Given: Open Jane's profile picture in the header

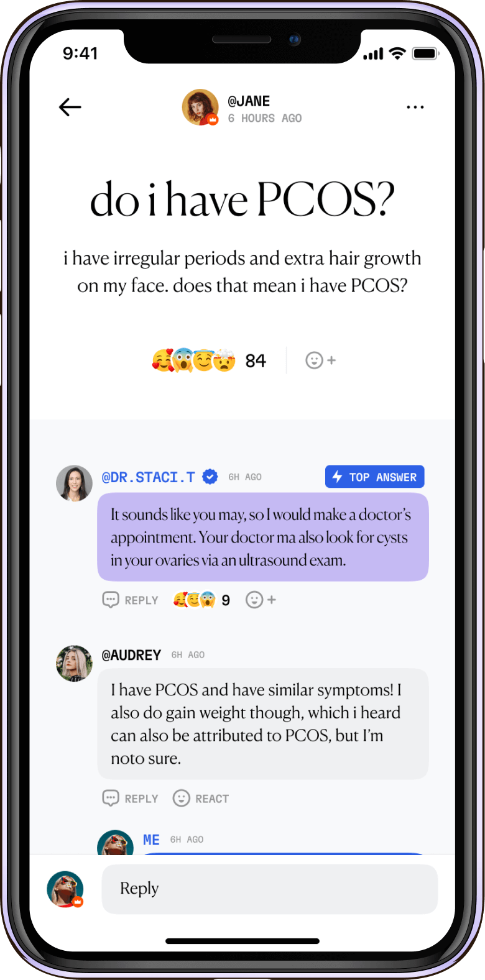Looking at the screenshot, I should [x=200, y=107].
